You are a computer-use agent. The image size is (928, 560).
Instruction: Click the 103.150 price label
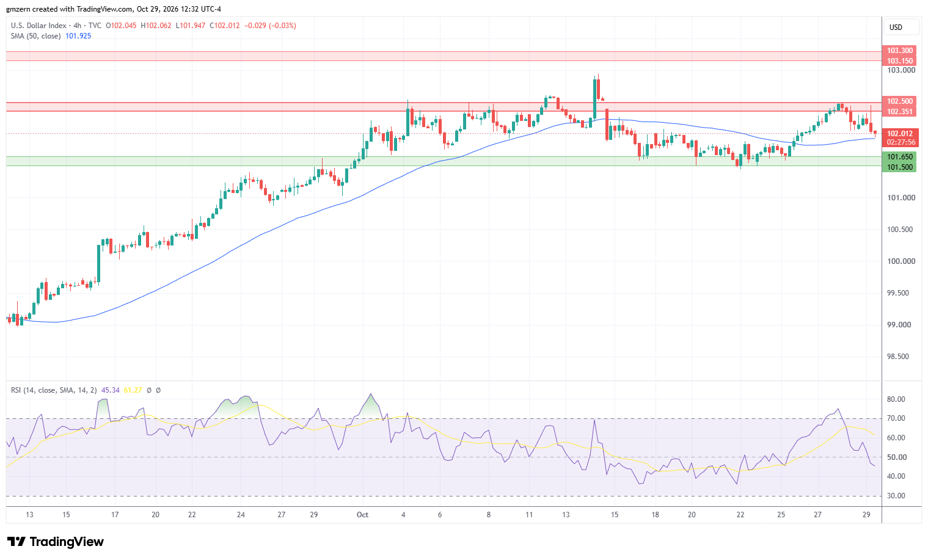900,61
